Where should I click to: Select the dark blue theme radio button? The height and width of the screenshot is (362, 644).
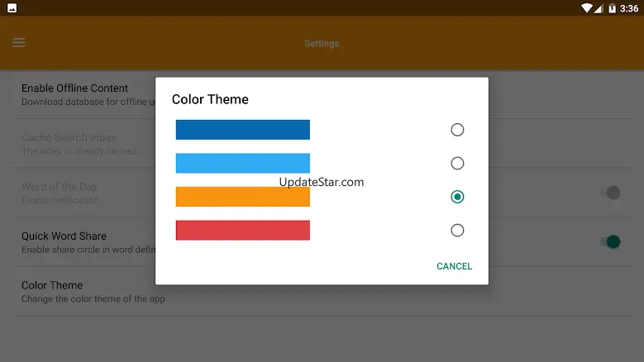pyautogui.click(x=457, y=130)
